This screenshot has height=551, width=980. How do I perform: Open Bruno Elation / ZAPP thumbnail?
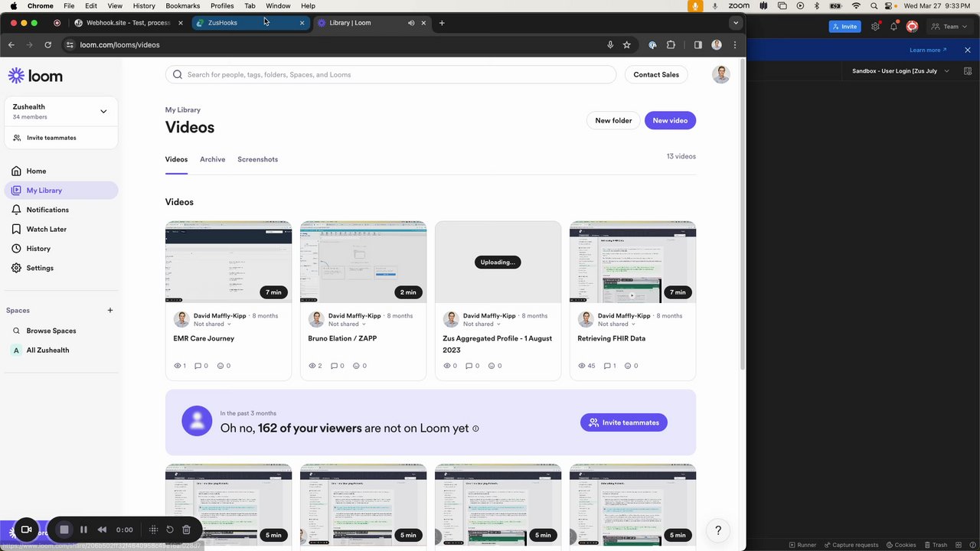click(363, 262)
